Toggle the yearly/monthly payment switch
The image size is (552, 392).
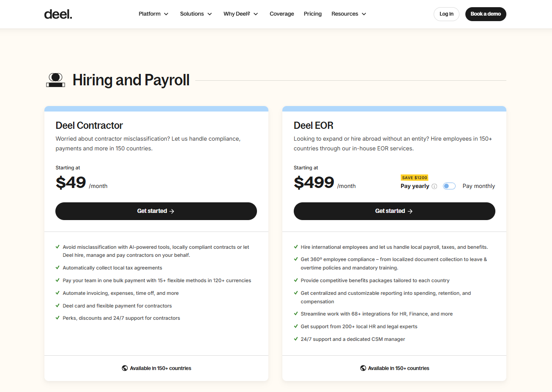coord(449,186)
